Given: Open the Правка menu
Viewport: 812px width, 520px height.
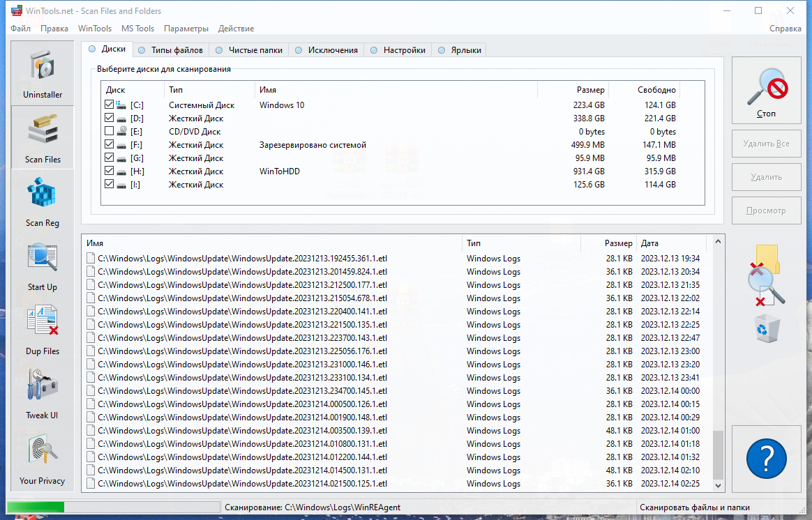Looking at the screenshot, I should click(x=54, y=29).
